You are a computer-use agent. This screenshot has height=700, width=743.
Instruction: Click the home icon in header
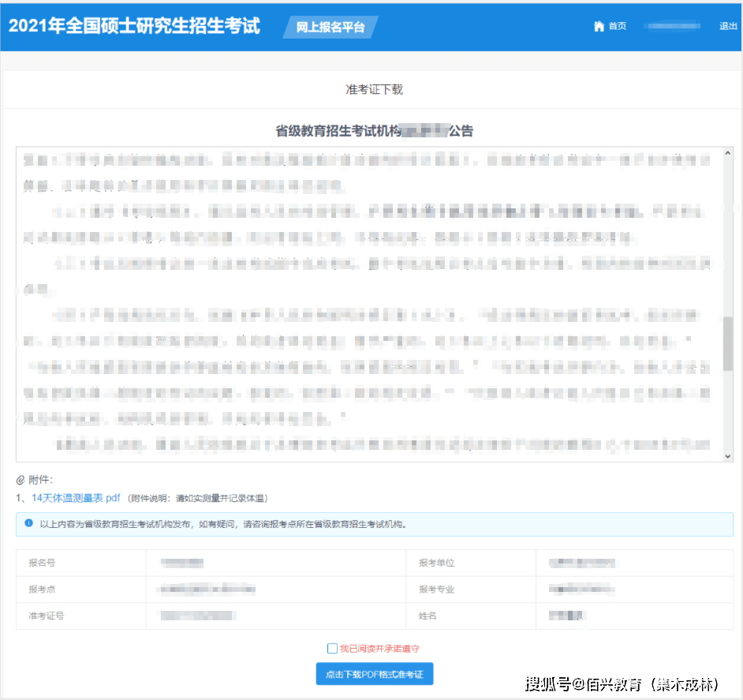pos(599,26)
